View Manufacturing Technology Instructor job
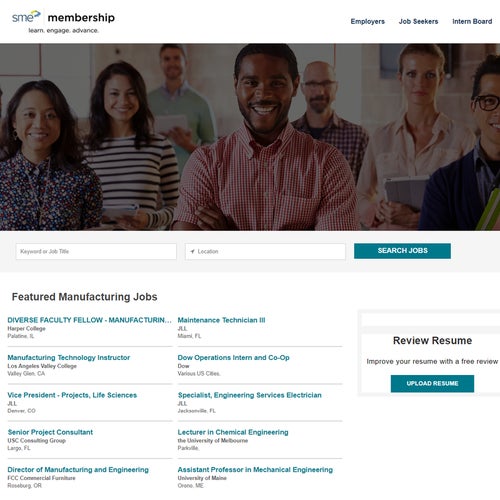The height and width of the screenshot is (500, 500). [x=69, y=358]
